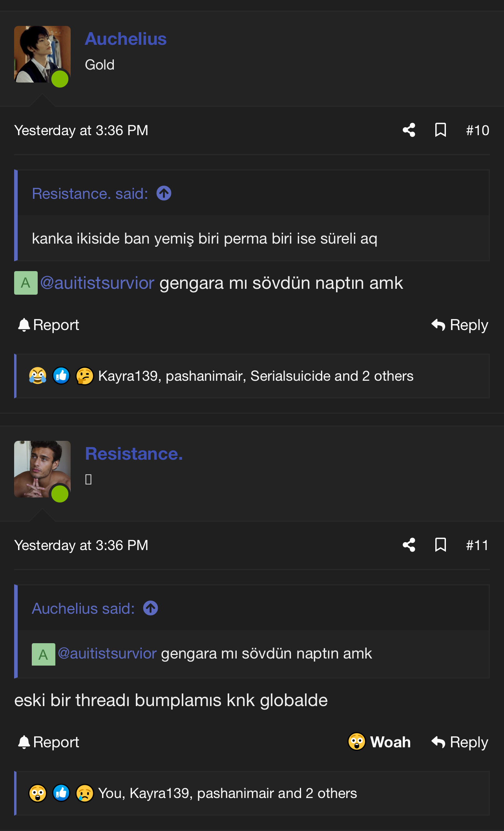Show who reacted: 'Kayra139, pashanimair, Serialsuicide and 2 others'
Screen dimensions: 504x831
click(x=256, y=376)
